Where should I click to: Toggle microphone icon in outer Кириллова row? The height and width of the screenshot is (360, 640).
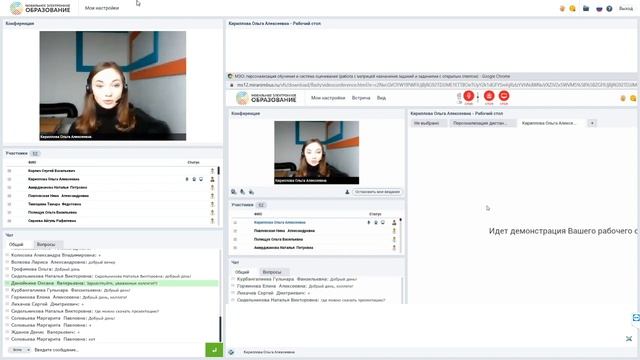tap(187, 179)
